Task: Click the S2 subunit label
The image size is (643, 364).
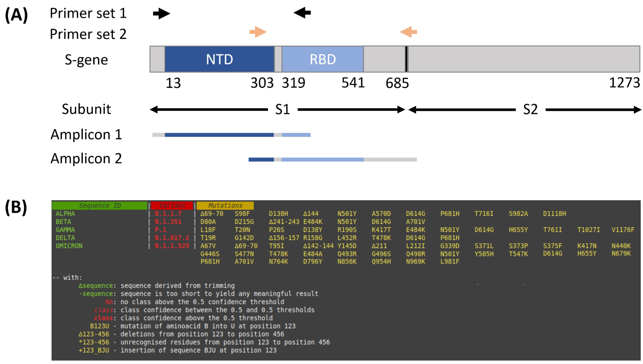Action: tap(530, 110)
